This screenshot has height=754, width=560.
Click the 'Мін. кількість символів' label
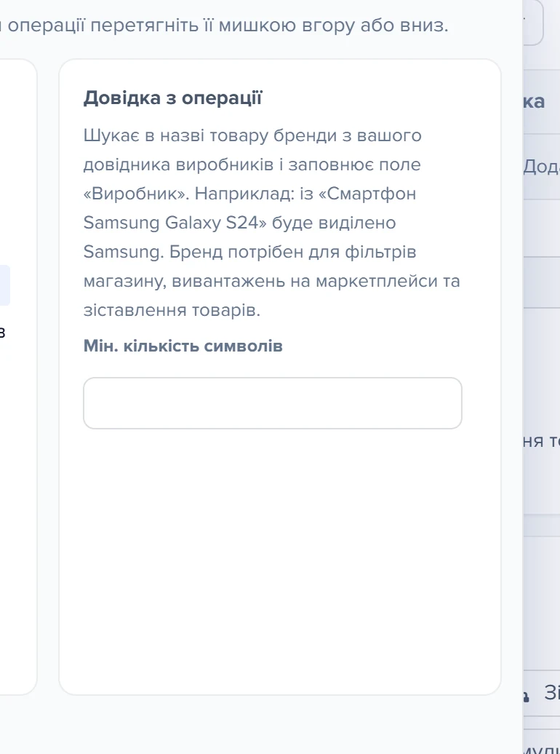pyautogui.click(x=183, y=346)
